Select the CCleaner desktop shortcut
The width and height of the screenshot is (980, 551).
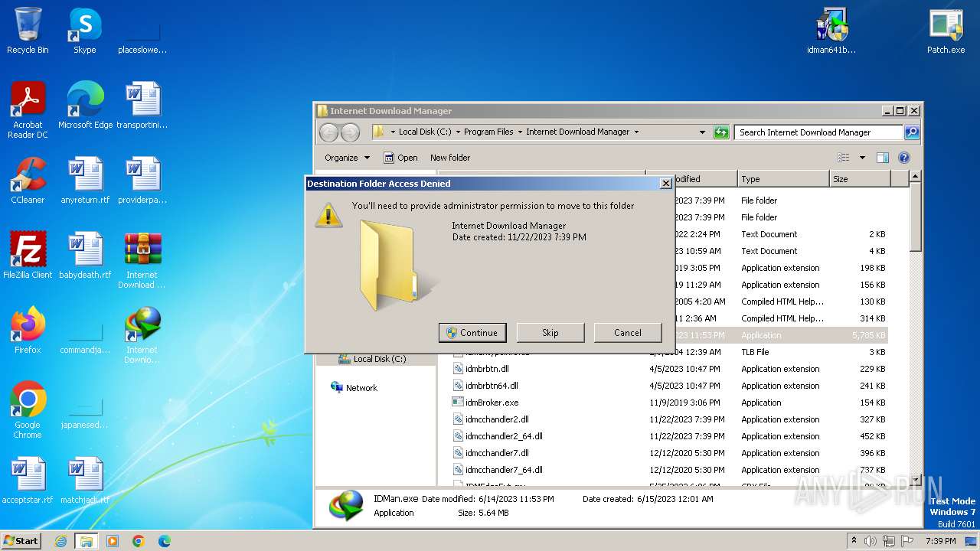[28, 180]
